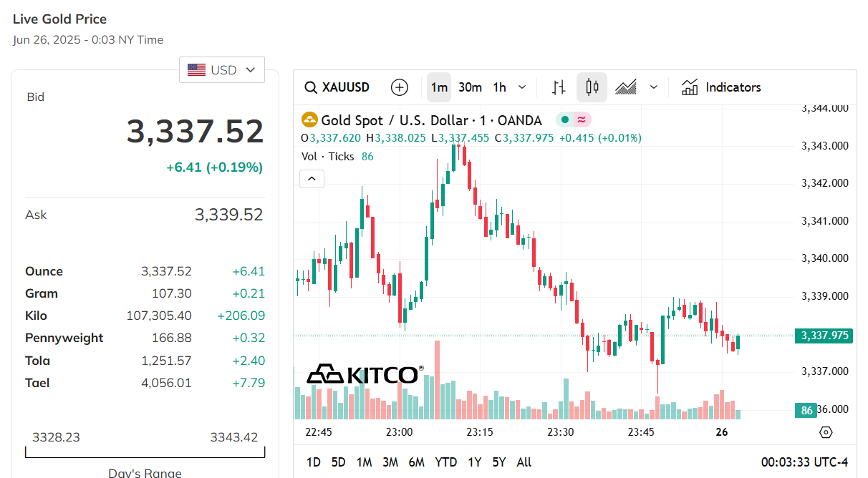Select the 5D date range
This screenshot has height=478, width=868.
(339, 462)
